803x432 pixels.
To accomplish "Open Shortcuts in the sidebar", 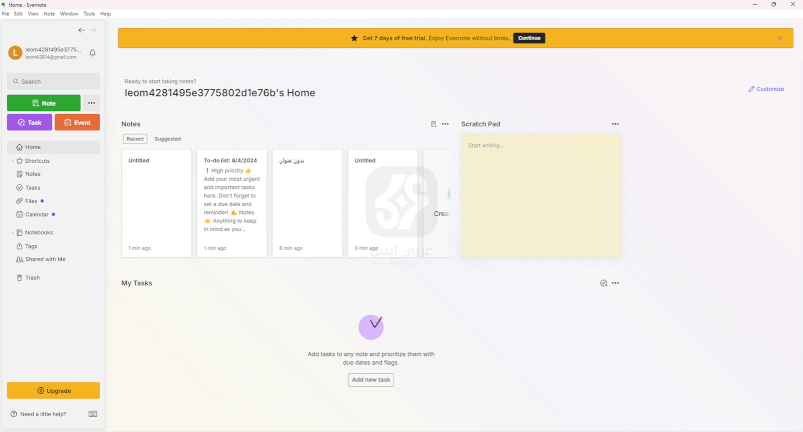I will click(x=37, y=161).
